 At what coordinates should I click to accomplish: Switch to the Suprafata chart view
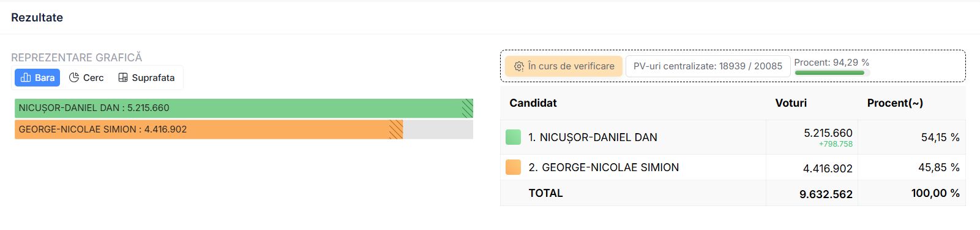coord(146,77)
